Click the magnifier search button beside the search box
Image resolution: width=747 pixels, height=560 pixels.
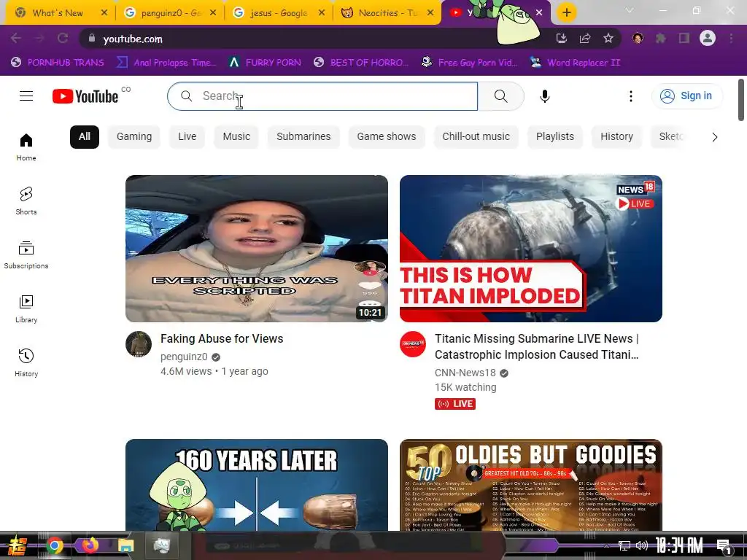click(x=500, y=96)
